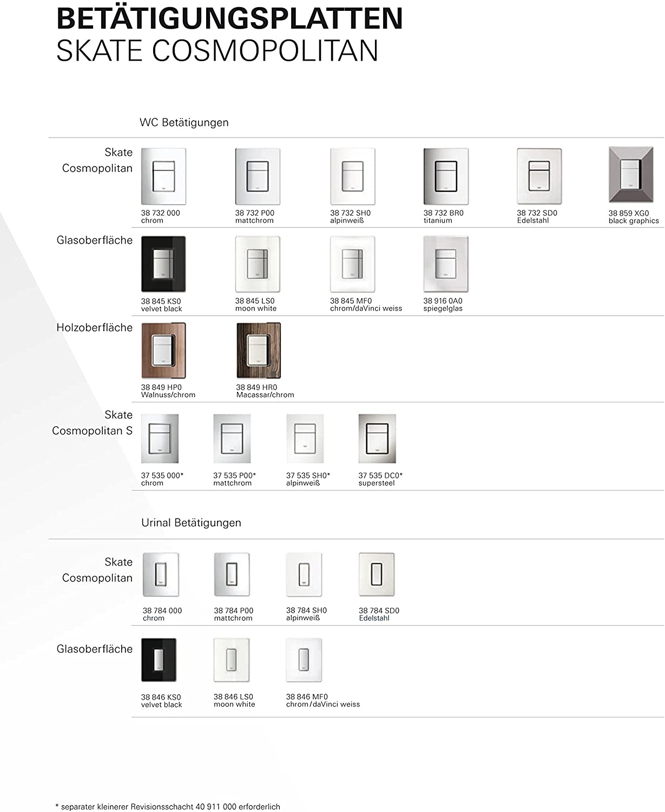The image size is (665, 812).
Task: Click the label 'black graphics'
Action: [634, 221]
